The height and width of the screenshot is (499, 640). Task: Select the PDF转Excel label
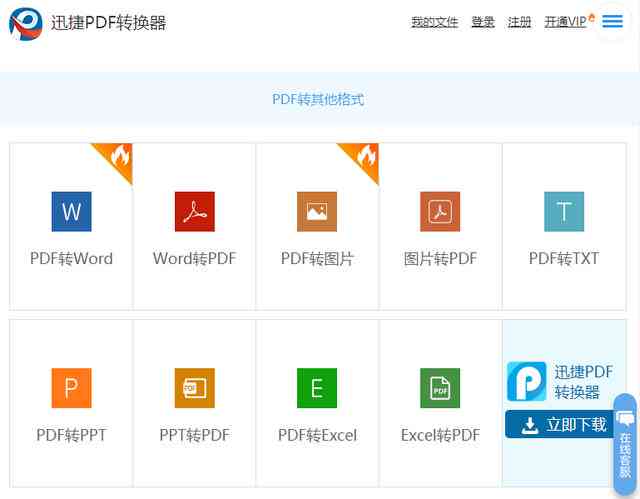(317, 435)
